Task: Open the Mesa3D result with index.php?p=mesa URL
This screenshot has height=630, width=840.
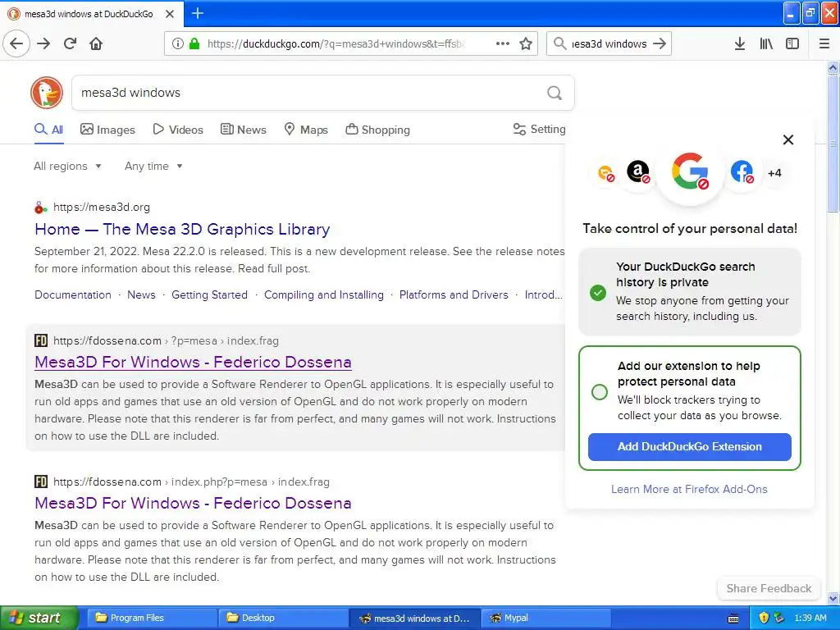Action: [x=193, y=503]
